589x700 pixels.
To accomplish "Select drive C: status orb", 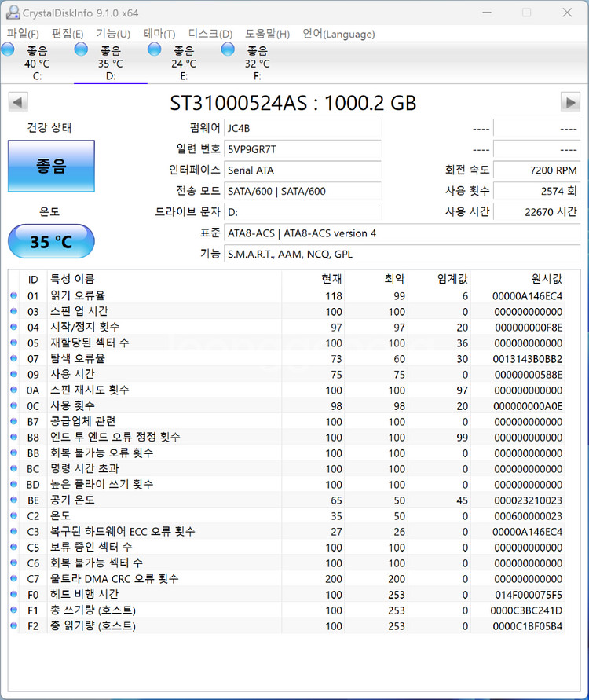I will 8,49.
